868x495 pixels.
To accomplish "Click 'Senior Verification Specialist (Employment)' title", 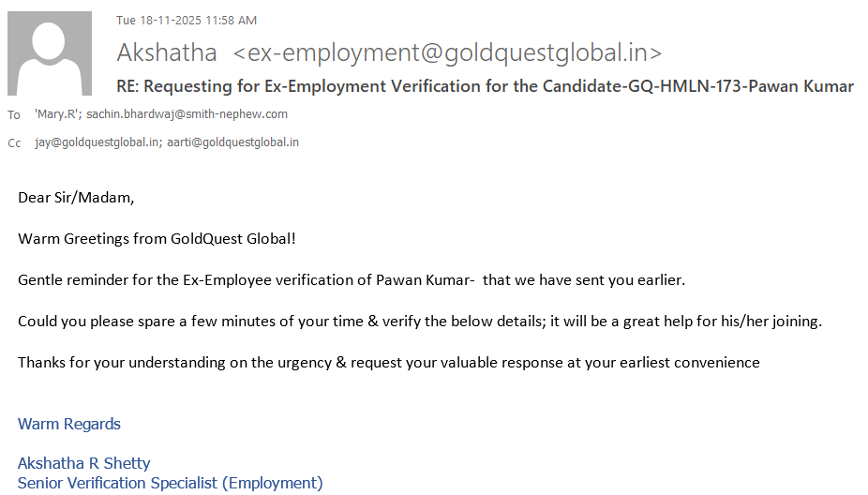I will 170,483.
